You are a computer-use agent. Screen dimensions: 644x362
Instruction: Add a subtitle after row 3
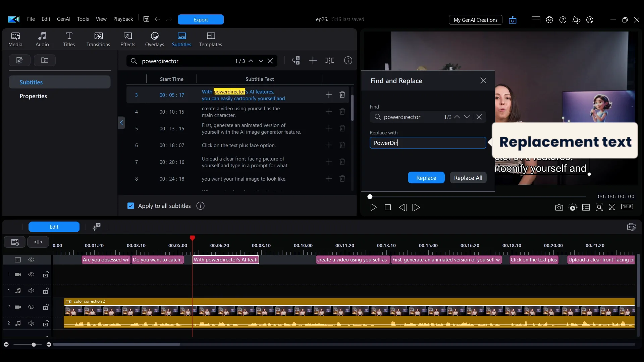coord(329,95)
